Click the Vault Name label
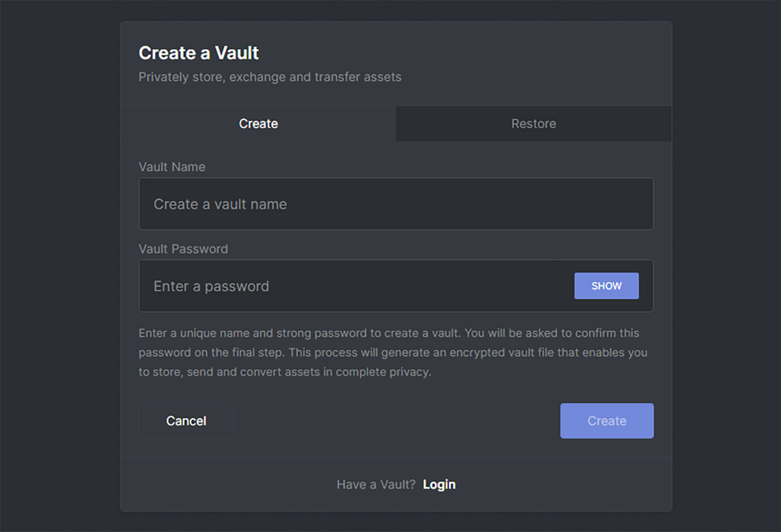Viewport: 781px width, 532px height. pyautogui.click(x=172, y=167)
